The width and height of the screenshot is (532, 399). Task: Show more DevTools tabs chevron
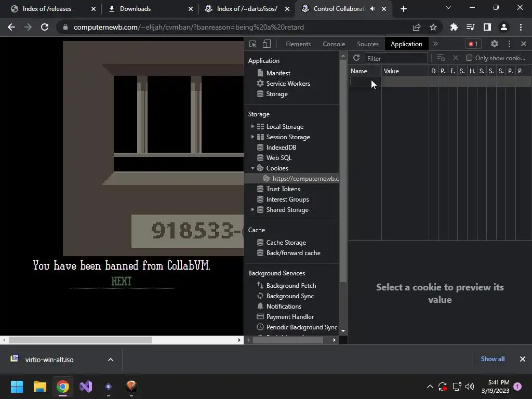[436, 44]
